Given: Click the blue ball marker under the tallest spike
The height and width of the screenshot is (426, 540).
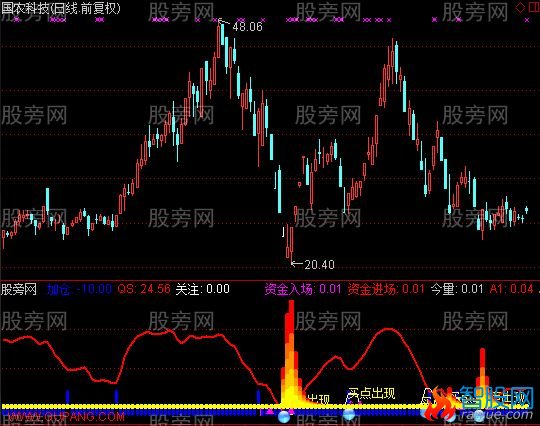Looking at the screenshot, I should coord(284,416).
